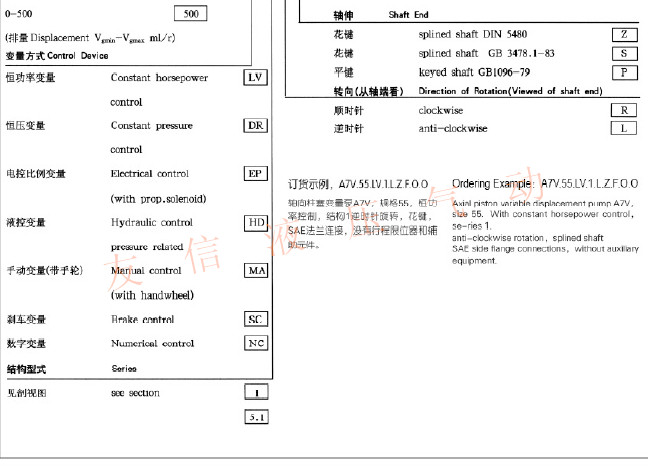Click the 'MA' code box

(x=256, y=271)
